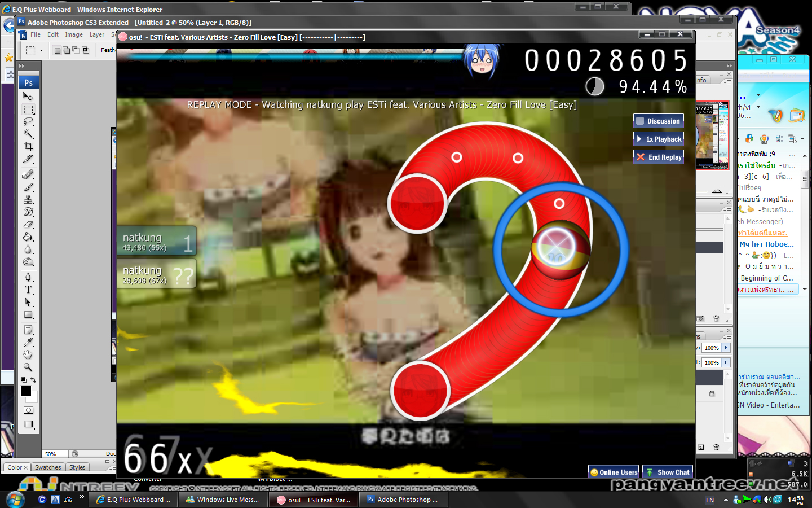The image size is (812, 508).
Task: Expand the Photoshop toolbox to two columns
Action: [x=22, y=66]
